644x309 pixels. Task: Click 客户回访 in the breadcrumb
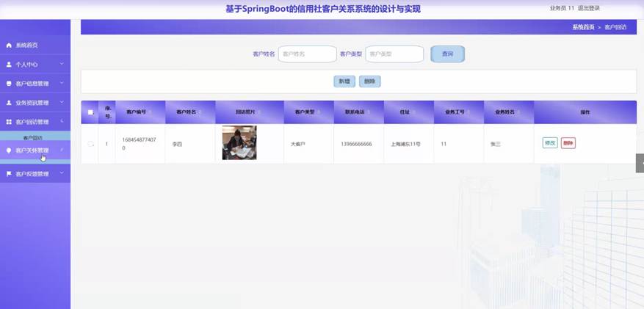(x=615, y=27)
